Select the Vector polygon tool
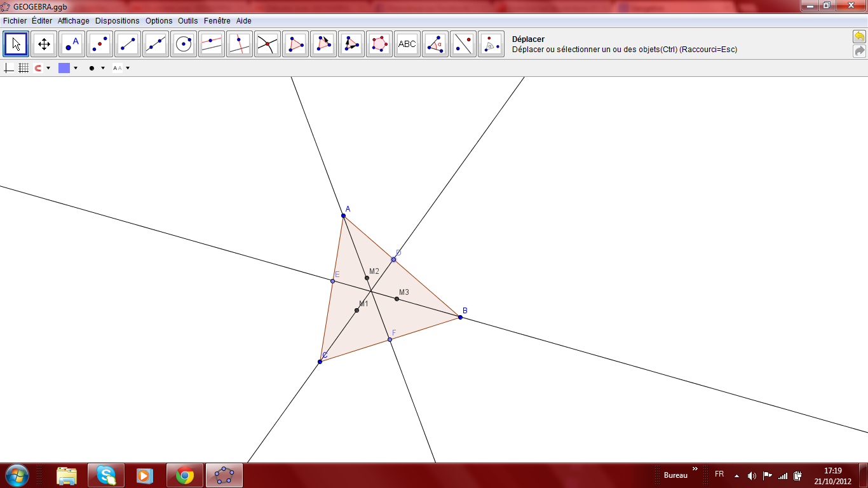This screenshot has height=488, width=868. pyautogui.click(x=352, y=44)
